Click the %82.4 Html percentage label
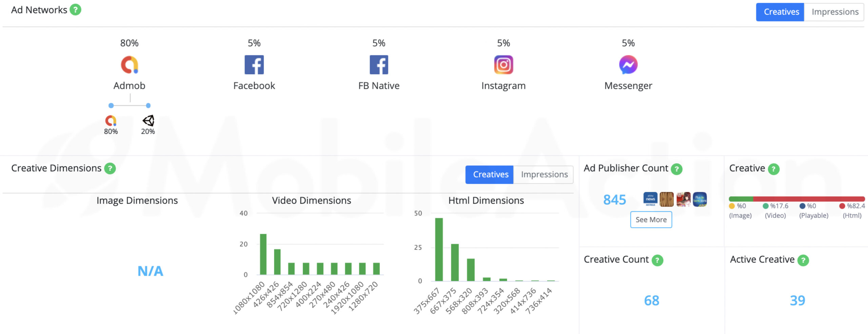 point(856,206)
